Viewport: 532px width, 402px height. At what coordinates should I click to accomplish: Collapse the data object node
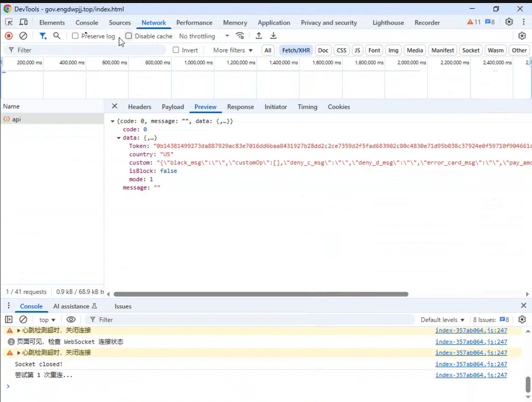pos(119,138)
